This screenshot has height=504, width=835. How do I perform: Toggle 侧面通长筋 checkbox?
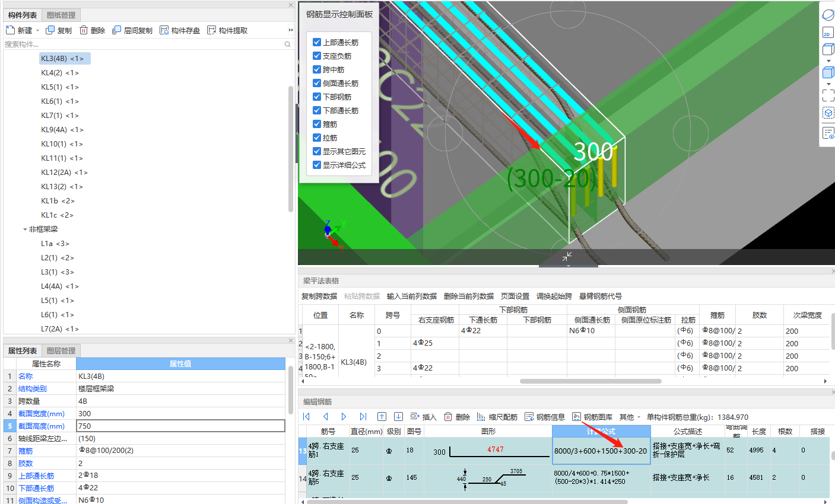[317, 83]
